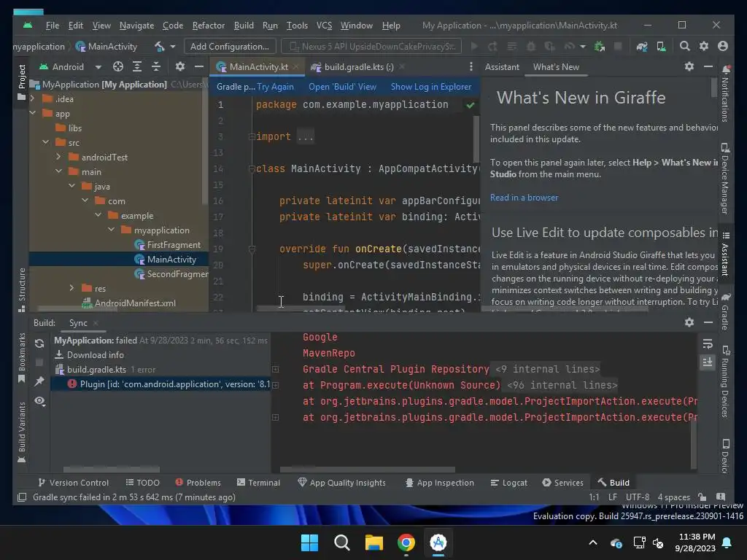This screenshot has width=747, height=560.
Task: Toggle the pin icon in Build panel
Action: pyautogui.click(x=39, y=381)
